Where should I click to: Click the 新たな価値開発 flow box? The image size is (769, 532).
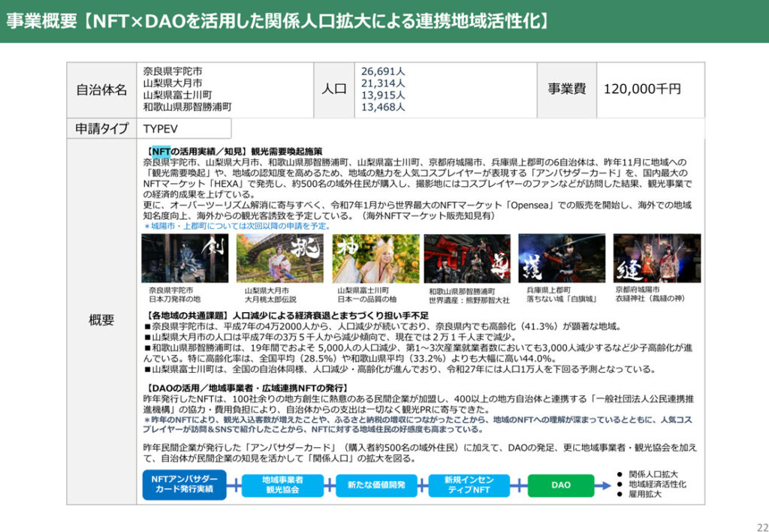375,485
